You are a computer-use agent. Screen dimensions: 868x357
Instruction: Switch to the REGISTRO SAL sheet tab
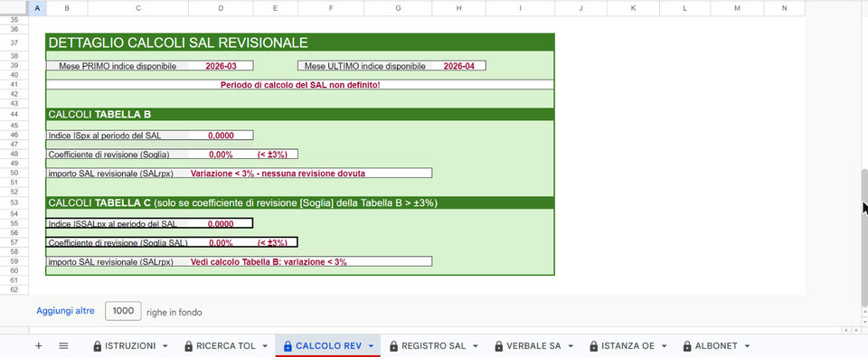point(433,346)
